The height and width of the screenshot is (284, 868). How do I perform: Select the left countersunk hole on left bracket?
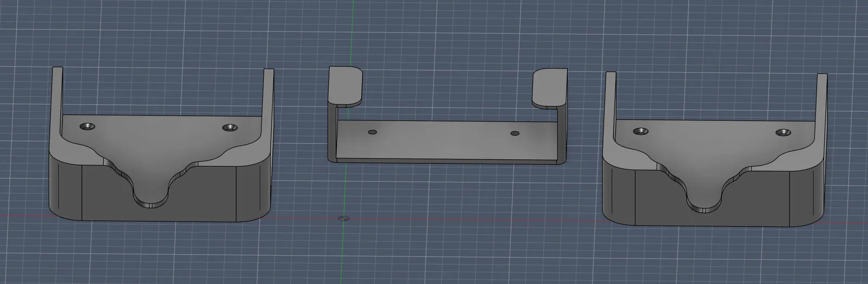87,127
